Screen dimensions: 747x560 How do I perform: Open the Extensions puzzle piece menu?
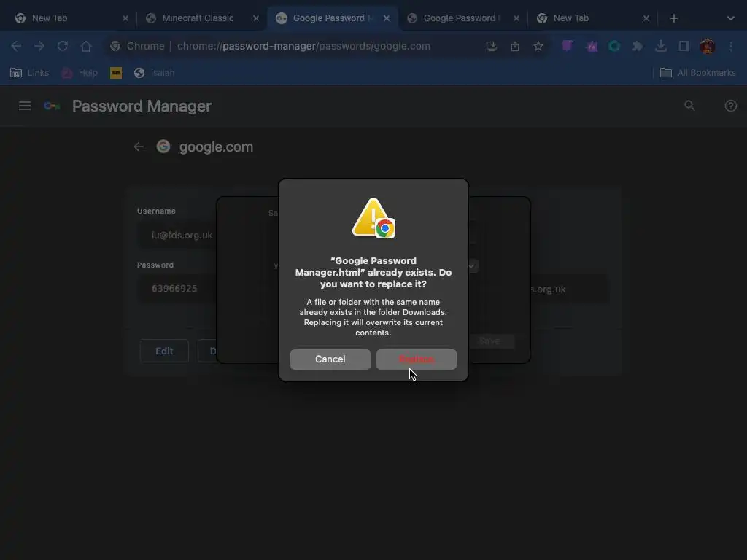click(x=638, y=46)
